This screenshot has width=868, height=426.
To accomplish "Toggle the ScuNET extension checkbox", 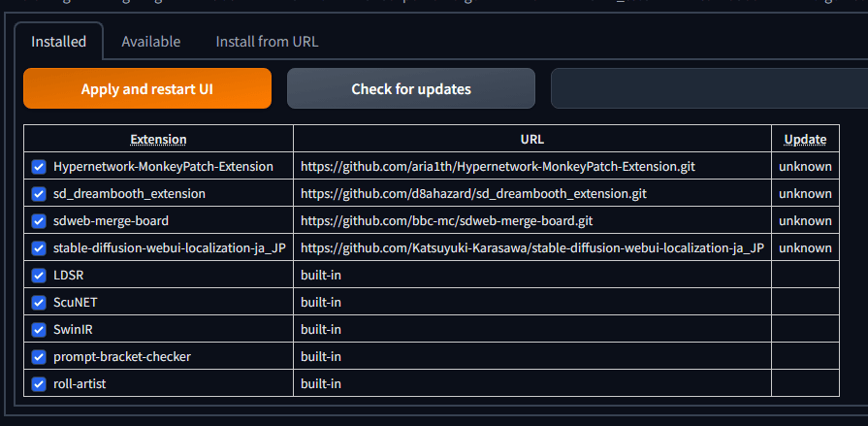I will point(39,302).
